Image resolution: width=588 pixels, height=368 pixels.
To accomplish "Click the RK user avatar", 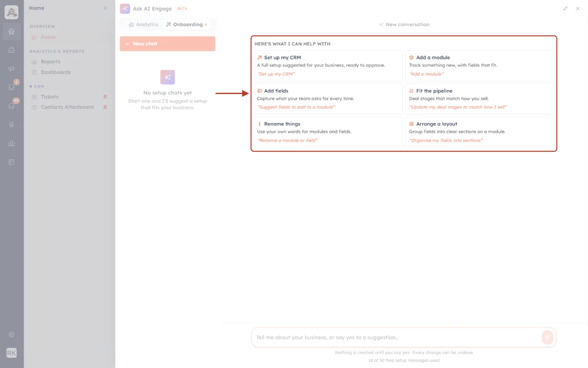I will tap(11, 353).
